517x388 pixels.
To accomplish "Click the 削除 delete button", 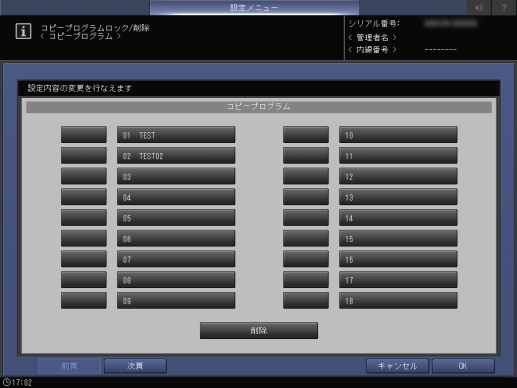I will (x=259, y=330).
